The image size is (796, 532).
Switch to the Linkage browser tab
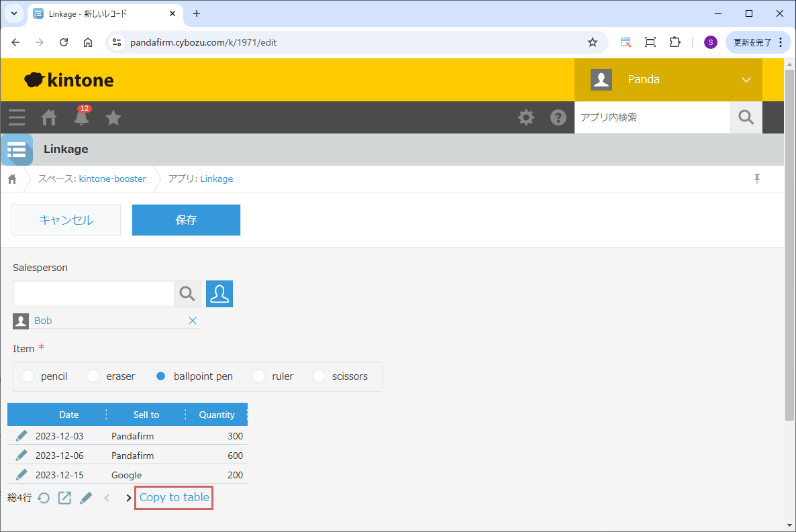tap(101, 14)
